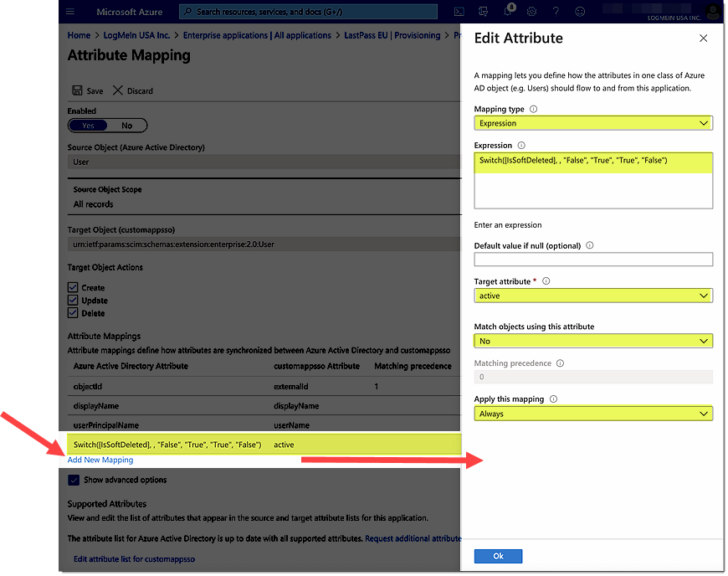Go to LastPass EU Provisioning breadcrumb

(x=392, y=35)
